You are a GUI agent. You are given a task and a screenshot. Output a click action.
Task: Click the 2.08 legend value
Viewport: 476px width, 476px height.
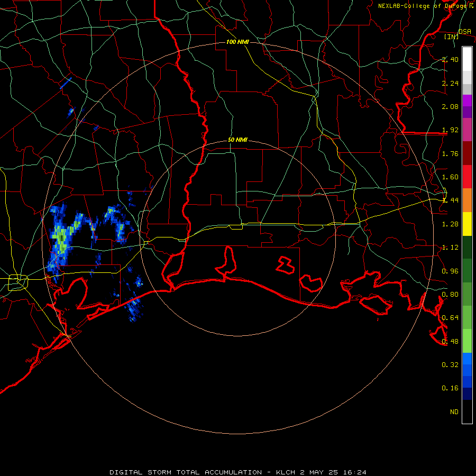point(450,106)
